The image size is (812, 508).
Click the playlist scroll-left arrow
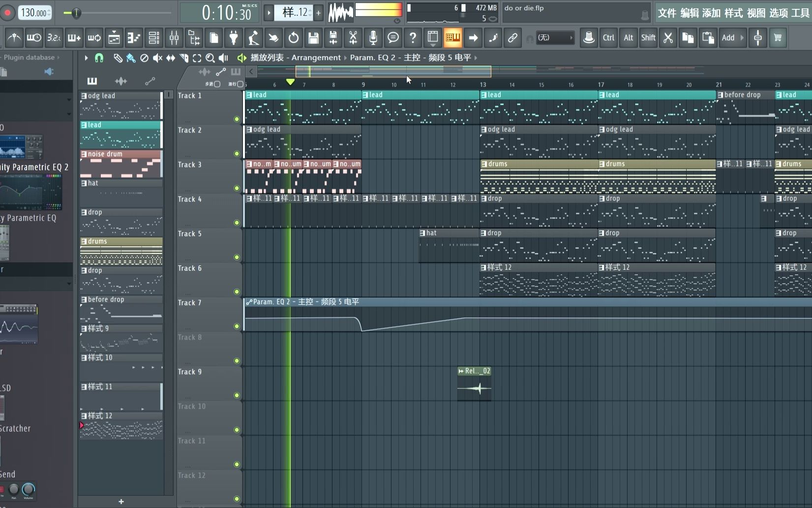click(x=251, y=71)
